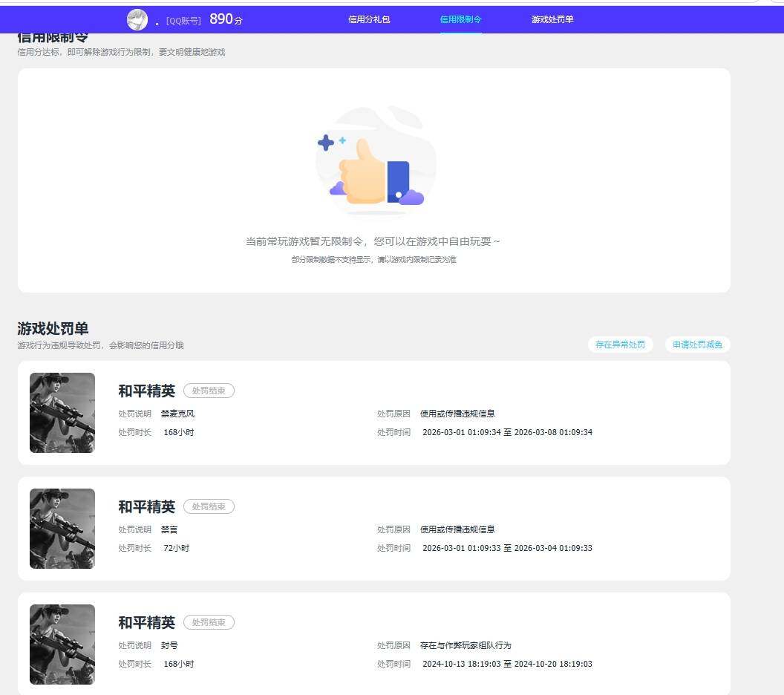The width and height of the screenshot is (784, 695).
Task: Open game thumbnail of the 禁麦克风 penalty
Action: [x=62, y=413]
